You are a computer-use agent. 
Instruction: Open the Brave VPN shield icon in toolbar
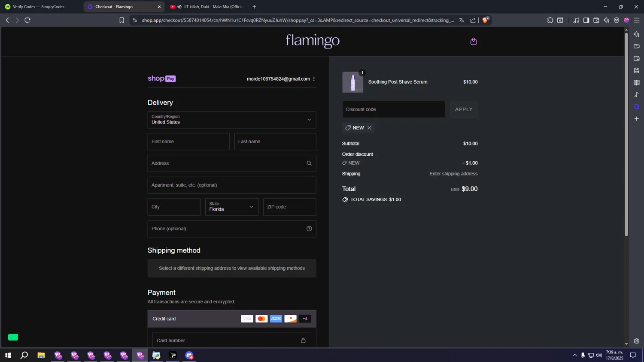617,20
